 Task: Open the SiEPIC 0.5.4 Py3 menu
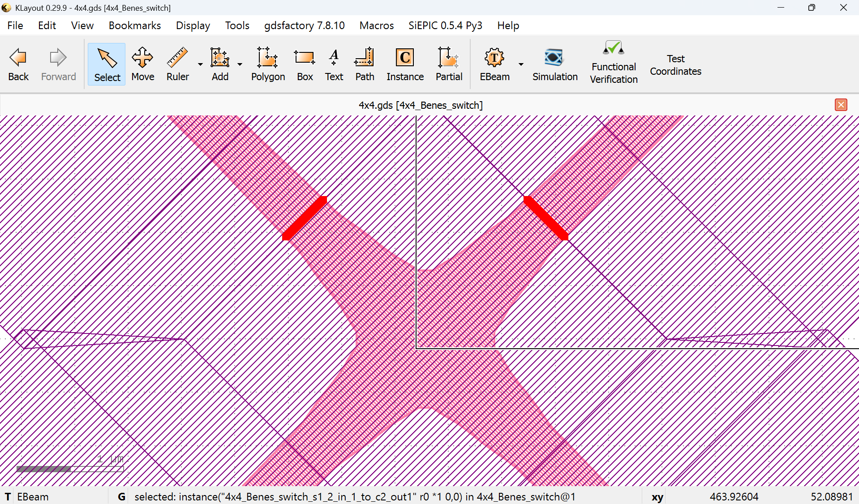(445, 26)
